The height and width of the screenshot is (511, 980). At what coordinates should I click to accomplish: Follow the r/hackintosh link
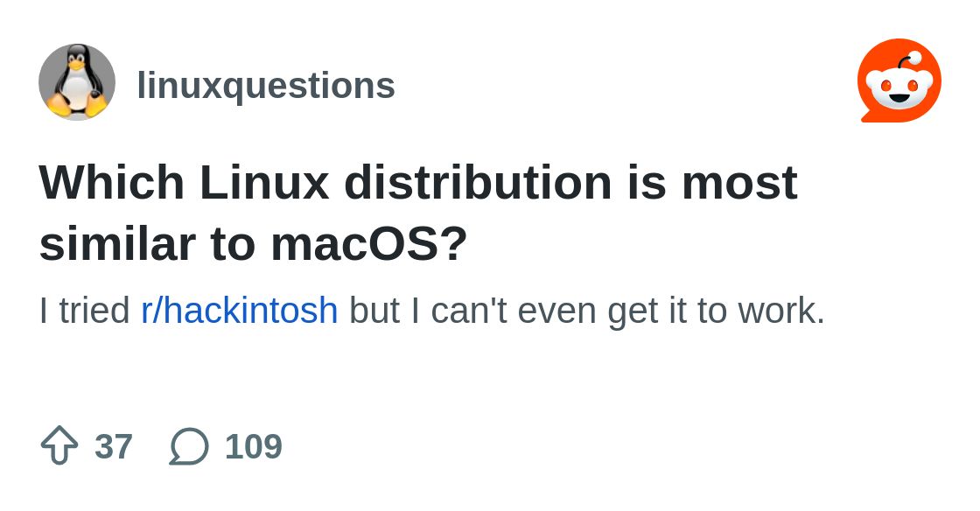pos(240,310)
